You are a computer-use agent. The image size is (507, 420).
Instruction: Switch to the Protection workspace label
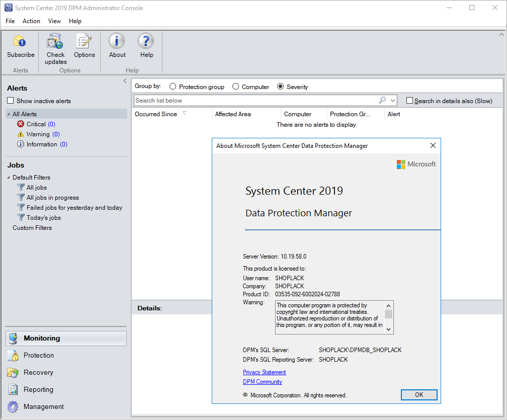[x=38, y=355]
